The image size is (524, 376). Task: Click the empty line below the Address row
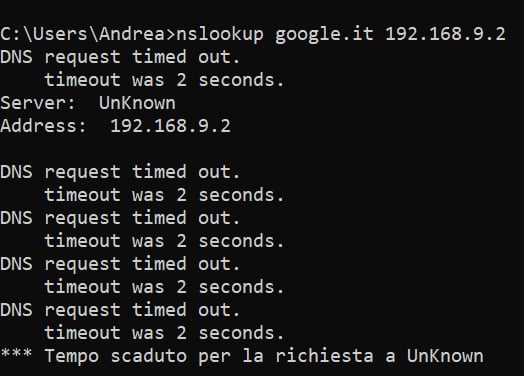262,149
